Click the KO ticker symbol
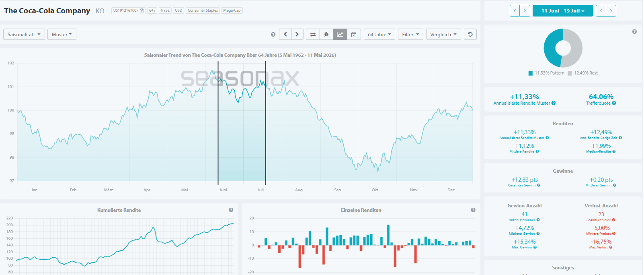The width and height of the screenshot is (644, 275). [x=100, y=11]
